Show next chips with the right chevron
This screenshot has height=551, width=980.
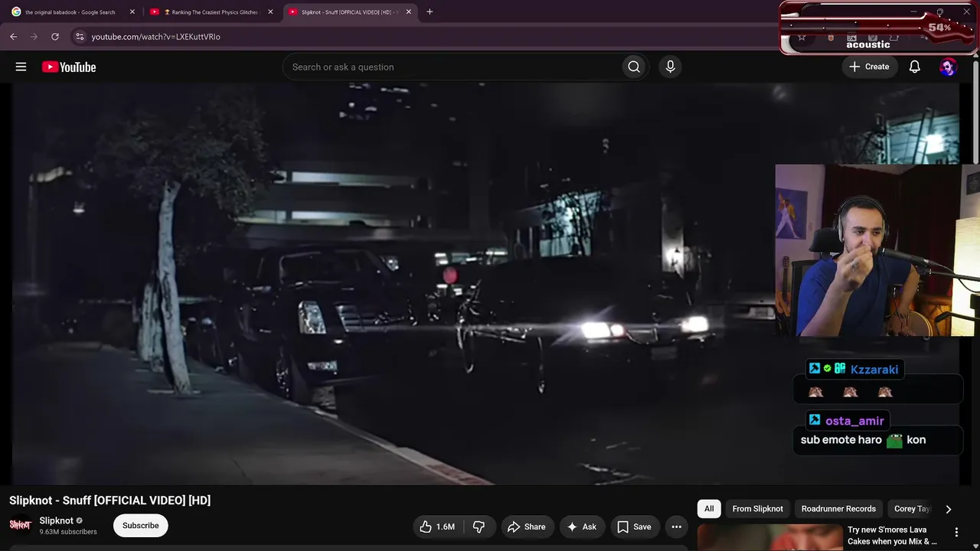[x=948, y=509]
